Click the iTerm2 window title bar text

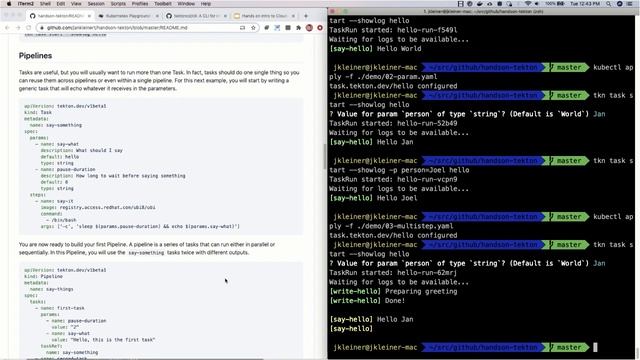point(483,11)
